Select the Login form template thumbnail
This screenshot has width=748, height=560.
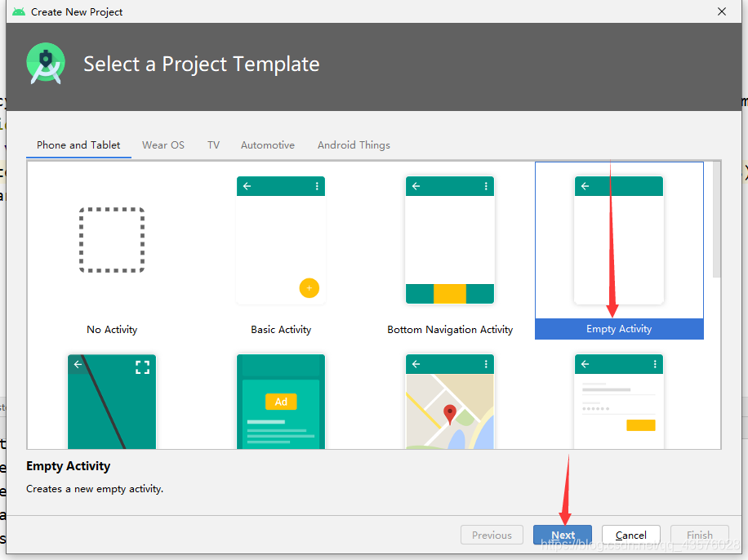coord(619,402)
